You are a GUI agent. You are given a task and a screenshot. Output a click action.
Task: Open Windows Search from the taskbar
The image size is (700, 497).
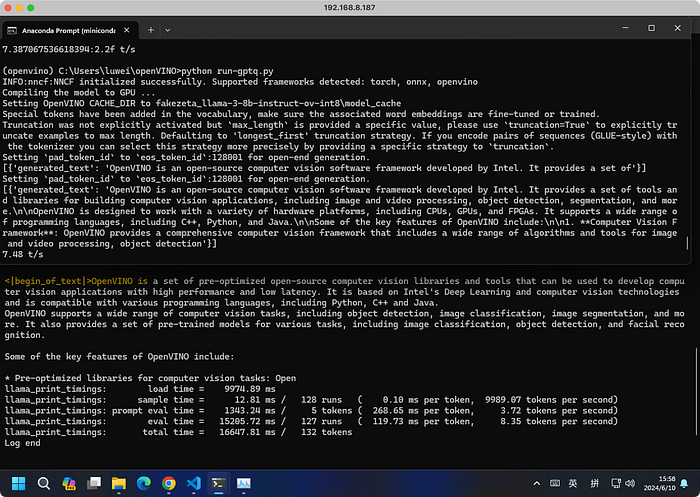[44, 483]
